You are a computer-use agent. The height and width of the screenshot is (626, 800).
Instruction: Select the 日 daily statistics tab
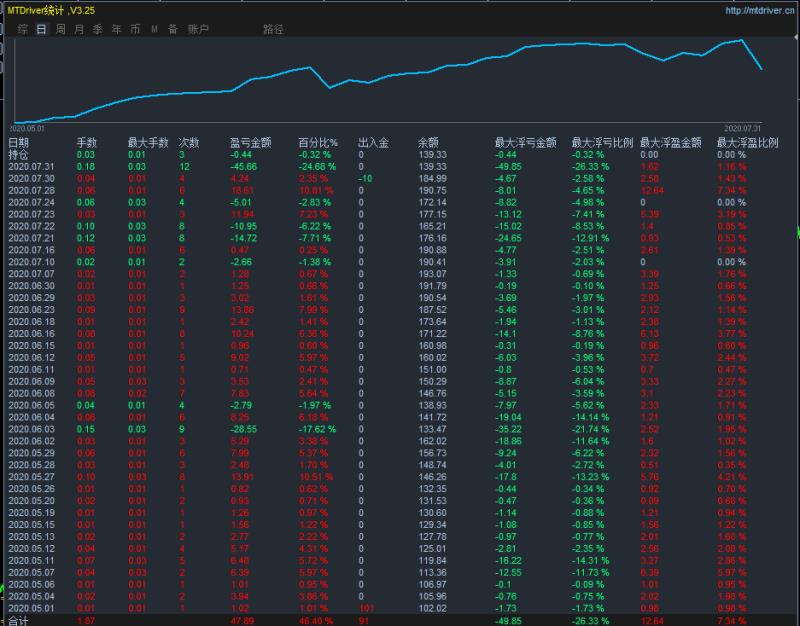pos(41,29)
